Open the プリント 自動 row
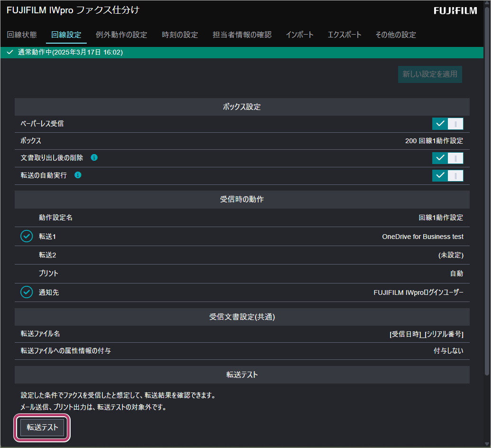The image size is (491, 448). [242, 274]
